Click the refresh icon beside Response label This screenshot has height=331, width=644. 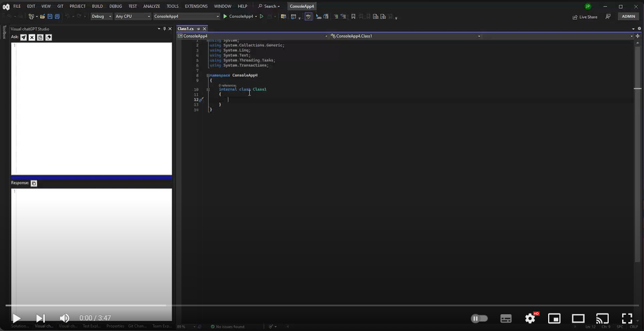pos(34,183)
